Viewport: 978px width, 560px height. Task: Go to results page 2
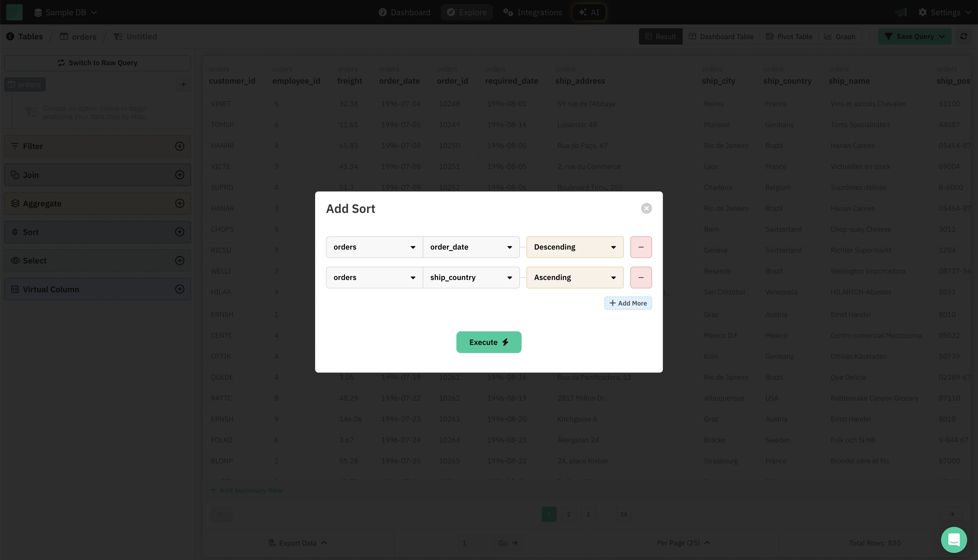569,515
